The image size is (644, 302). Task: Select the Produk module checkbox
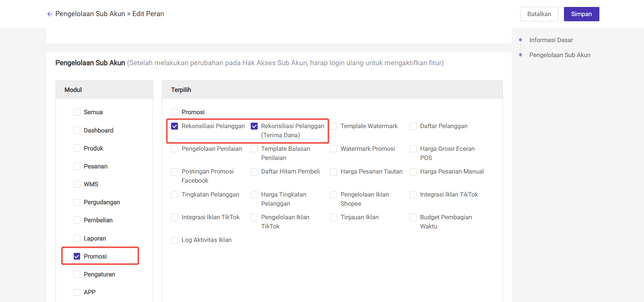[x=77, y=148]
